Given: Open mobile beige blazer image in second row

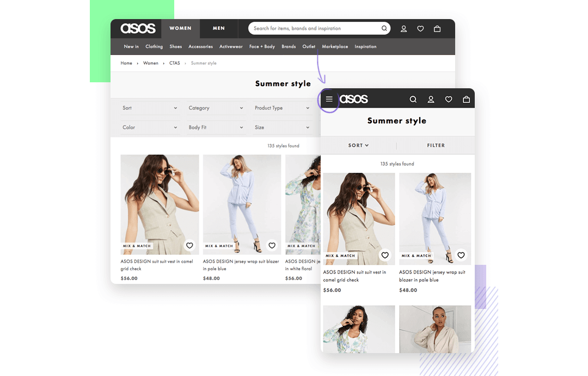Looking at the screenshot, I should (435, 329).
